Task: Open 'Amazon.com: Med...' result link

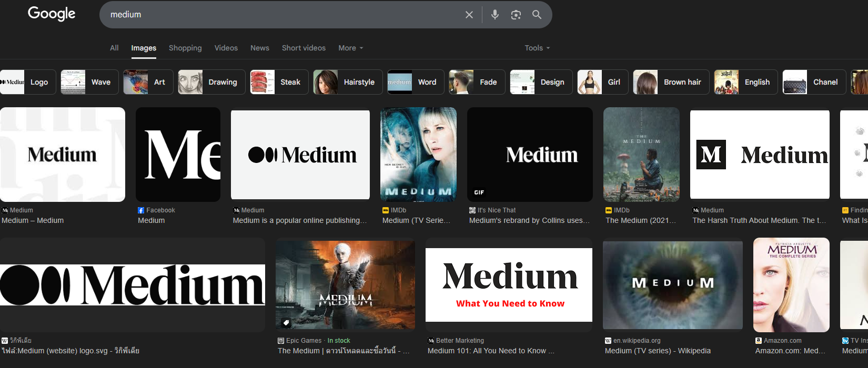Action: click(x=790, y=351)
